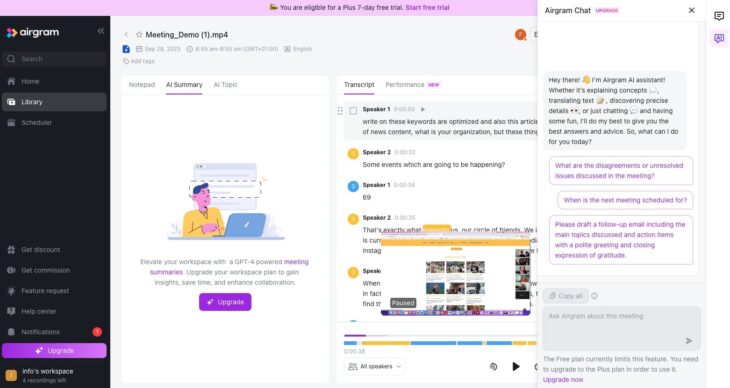Open the All speakers dropdown
Image resolution: width=730 pixels, height=388 pixels.
coord(375,367)
